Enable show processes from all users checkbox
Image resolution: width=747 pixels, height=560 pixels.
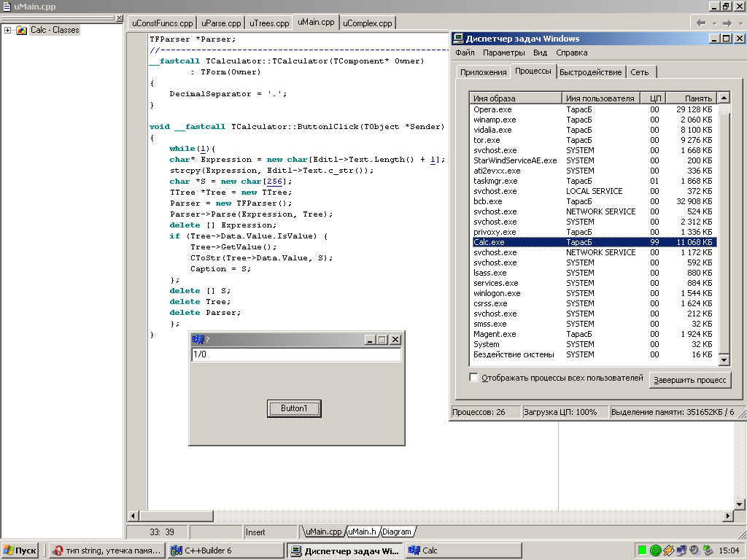pos(474,378)
